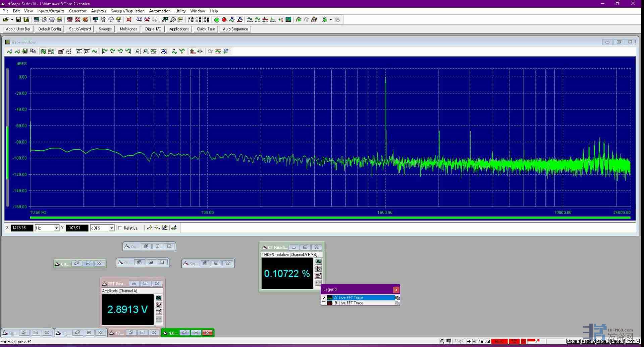Click the Setup Wizard button
The width and height of the screenshot is (644, 347).
click(x=80, y=29)
